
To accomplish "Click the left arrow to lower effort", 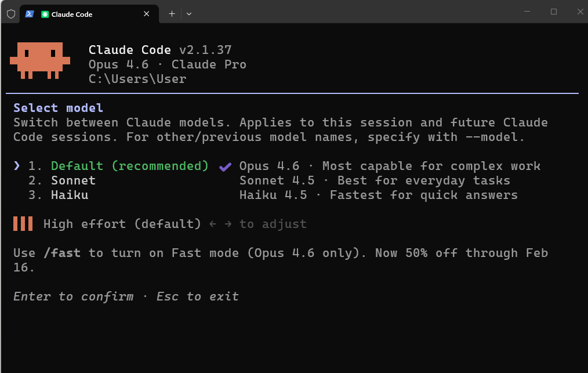I will pos(212,224).
